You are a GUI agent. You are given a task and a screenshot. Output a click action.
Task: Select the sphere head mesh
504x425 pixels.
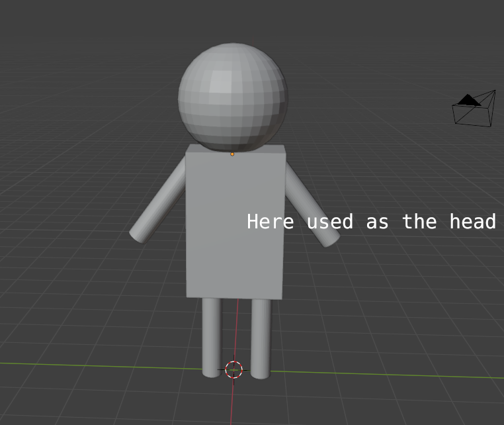pyautogui.click(x=232, y=97)
